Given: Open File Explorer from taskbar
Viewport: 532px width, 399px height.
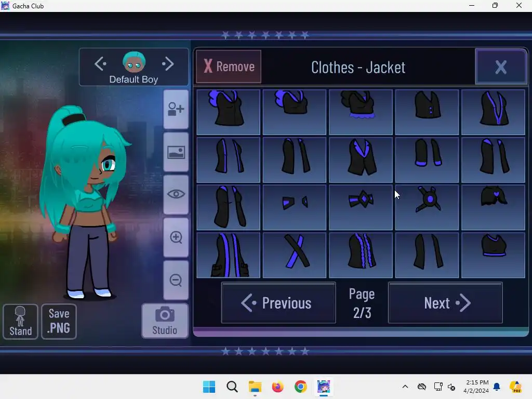Looking at the screenshot, I should [x=255, y=387].
